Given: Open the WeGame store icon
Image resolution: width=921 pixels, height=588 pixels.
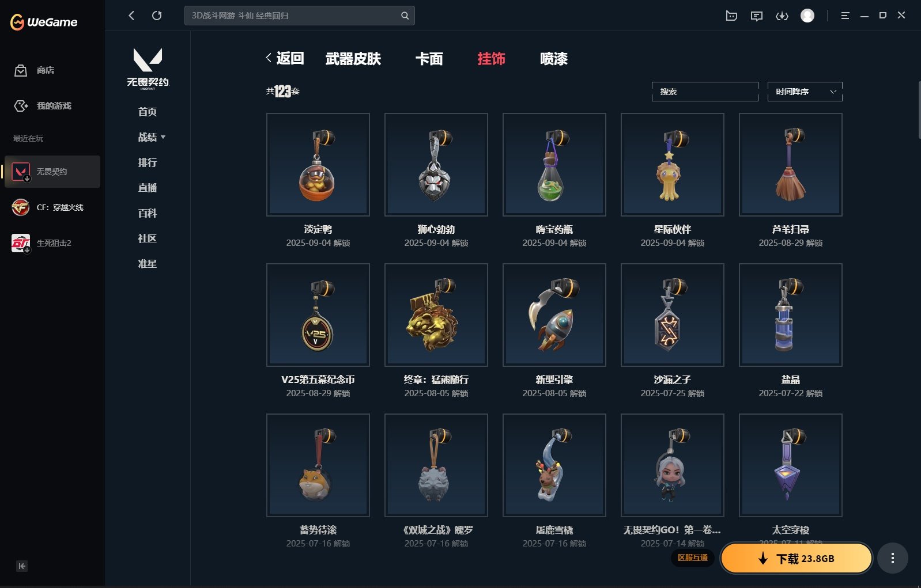Looking at the screenshot, I should (21, 70).
